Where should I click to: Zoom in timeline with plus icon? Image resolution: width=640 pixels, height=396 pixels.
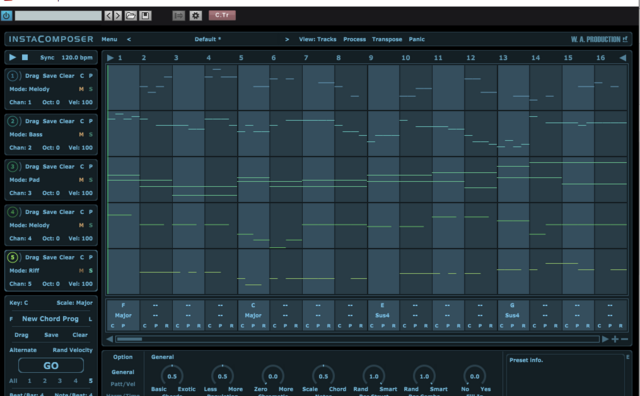615,339
